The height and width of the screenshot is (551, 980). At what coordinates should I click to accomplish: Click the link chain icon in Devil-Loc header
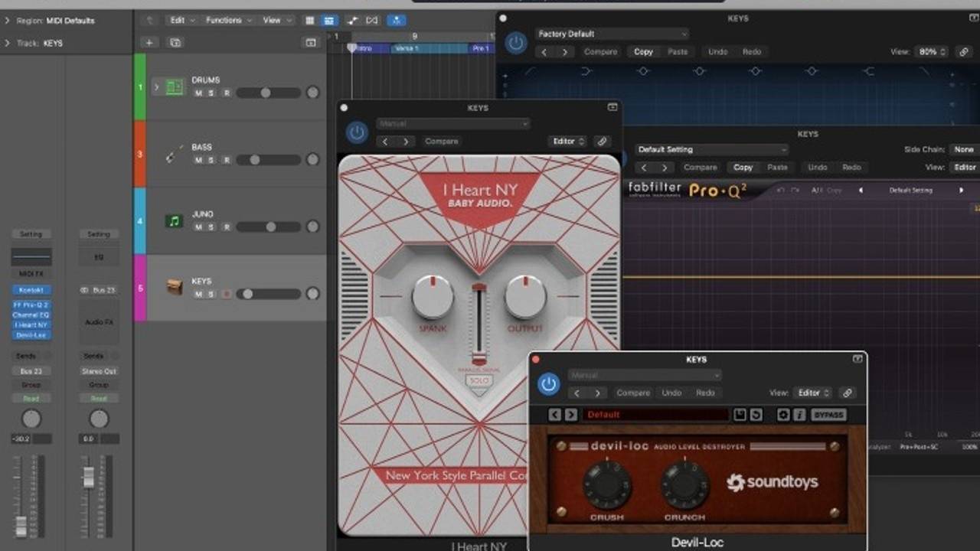pyautogui.click(x=847, y=393)
